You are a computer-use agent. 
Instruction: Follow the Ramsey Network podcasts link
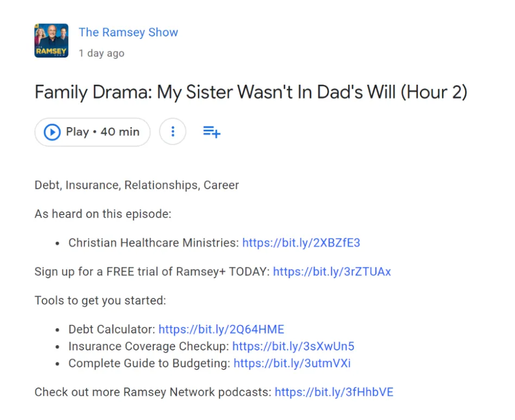[334, 392]
